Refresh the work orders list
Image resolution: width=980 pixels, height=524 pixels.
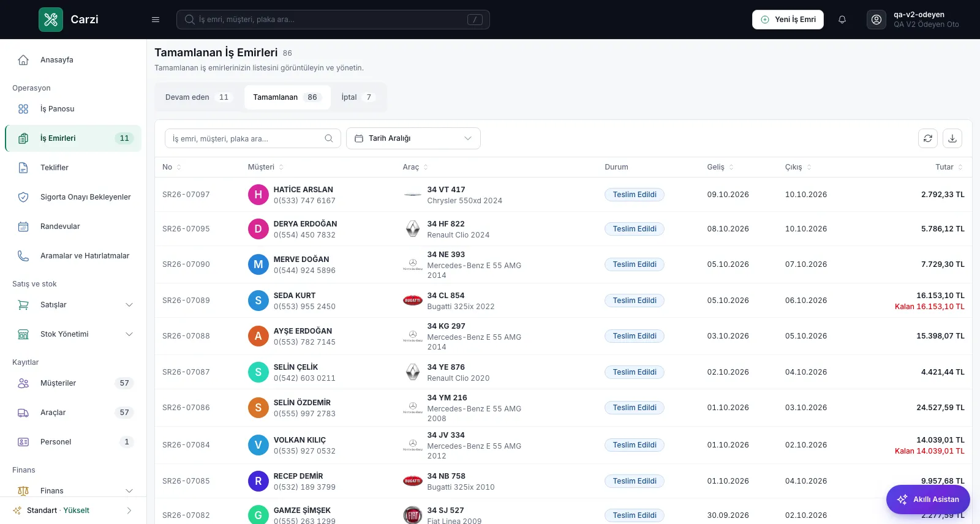(928, 138)
